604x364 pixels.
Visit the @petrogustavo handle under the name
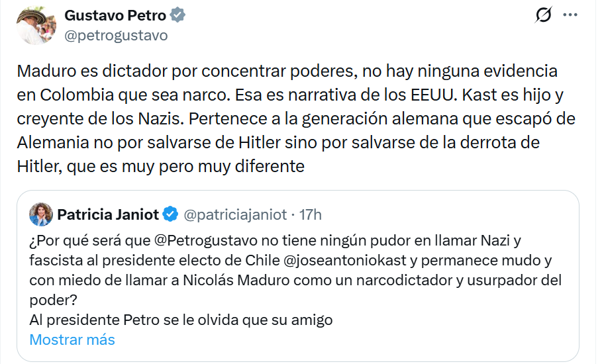(x=115, y=35)
